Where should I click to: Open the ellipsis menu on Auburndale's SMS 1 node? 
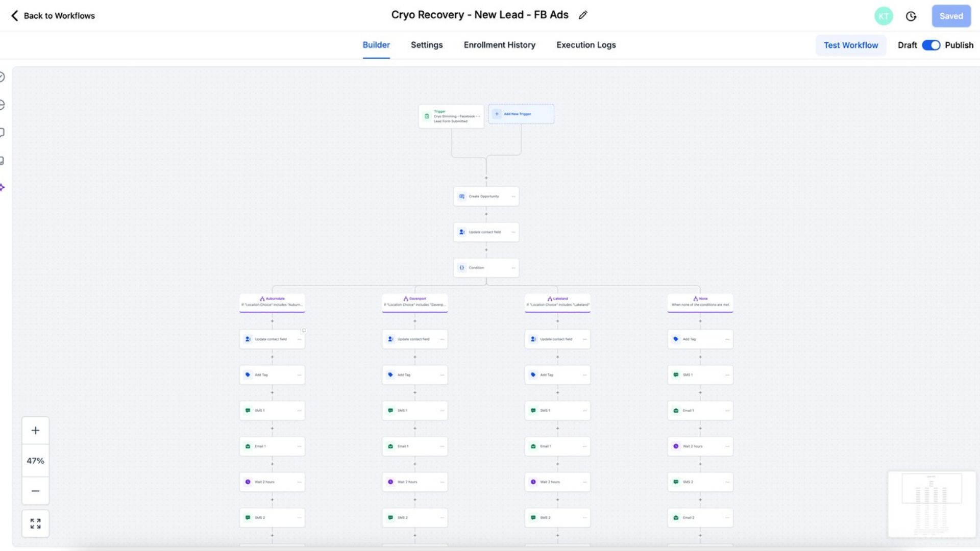click(300, 410)
